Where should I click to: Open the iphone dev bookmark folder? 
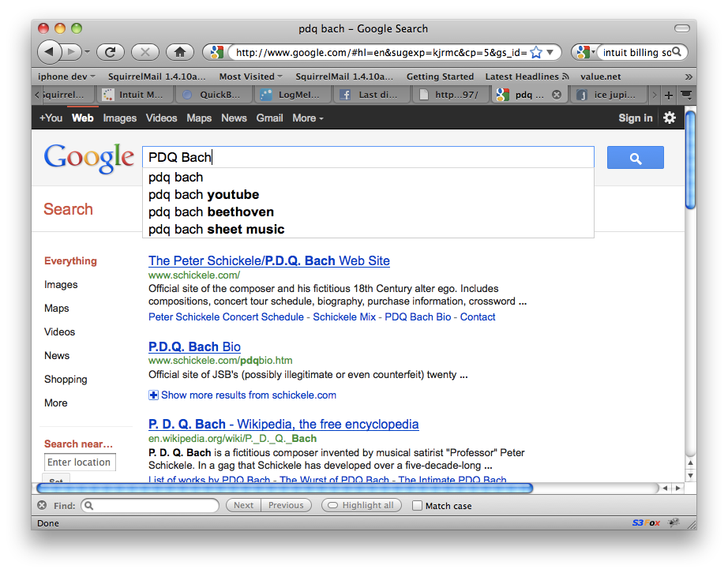coord(66,77)
